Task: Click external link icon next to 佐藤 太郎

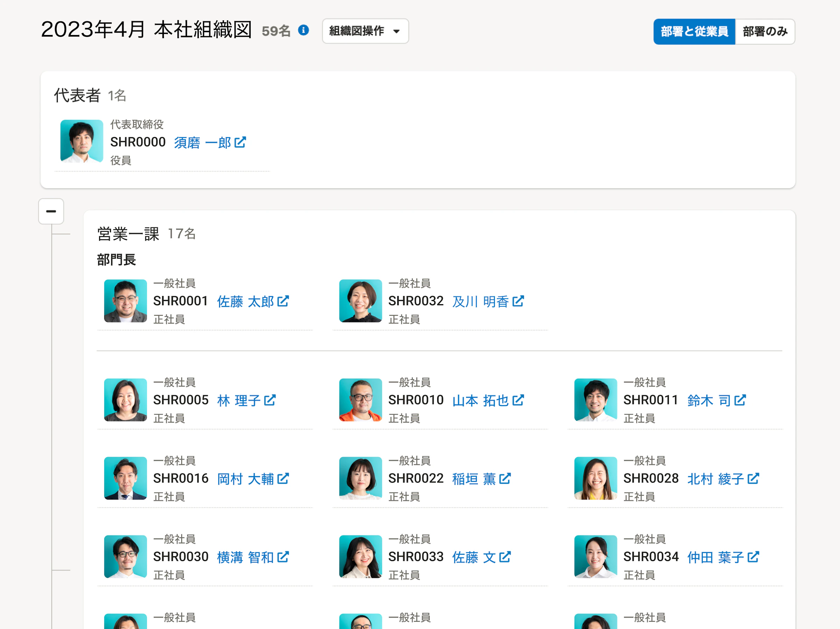Action: 283,301
